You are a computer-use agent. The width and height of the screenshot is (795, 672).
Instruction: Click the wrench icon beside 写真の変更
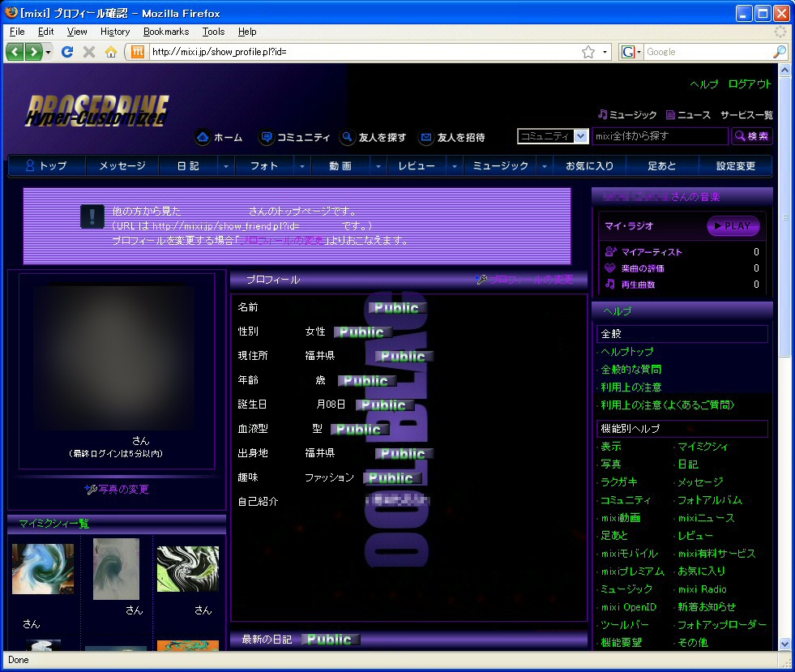[x=91, y=489]
